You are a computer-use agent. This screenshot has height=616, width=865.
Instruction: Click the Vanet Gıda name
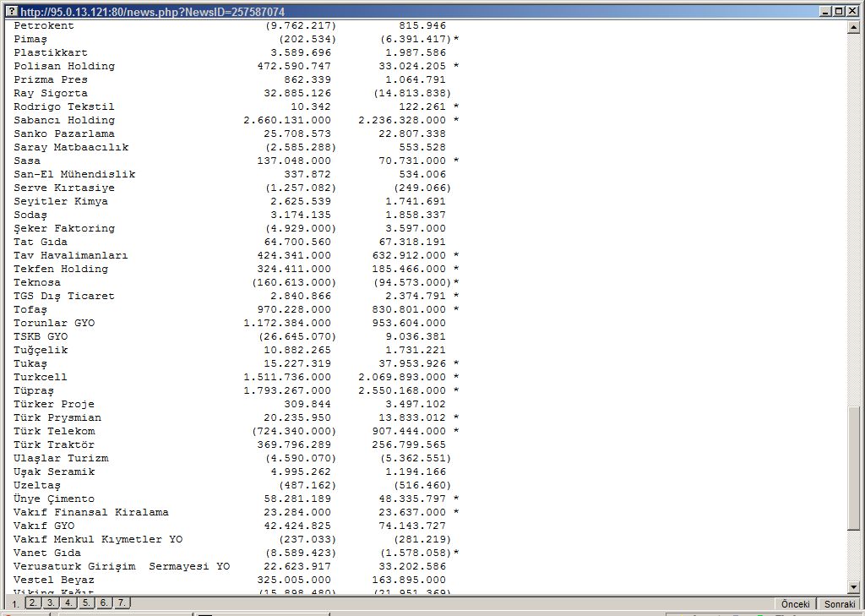pyautogui.click(x=47, y=553)
